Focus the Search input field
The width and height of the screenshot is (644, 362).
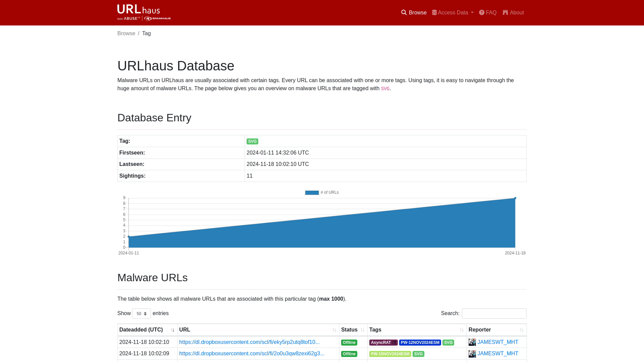point(494,314)
